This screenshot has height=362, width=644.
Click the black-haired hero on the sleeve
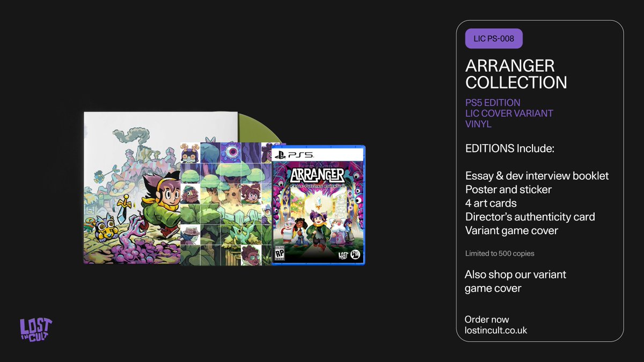161,204
